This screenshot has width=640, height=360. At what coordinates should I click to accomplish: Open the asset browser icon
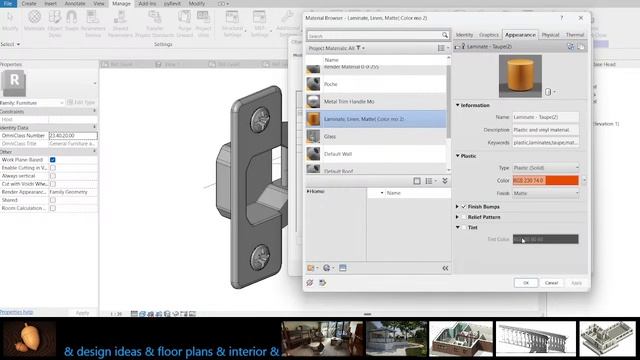point(342,268)
